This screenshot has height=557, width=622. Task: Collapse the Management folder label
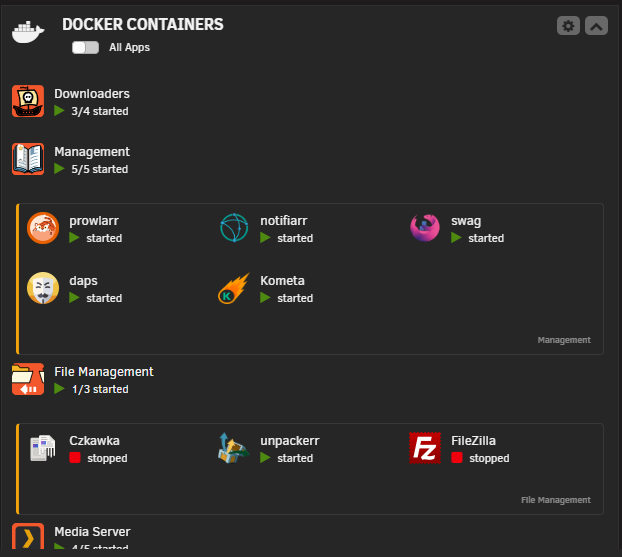point(92,152)
